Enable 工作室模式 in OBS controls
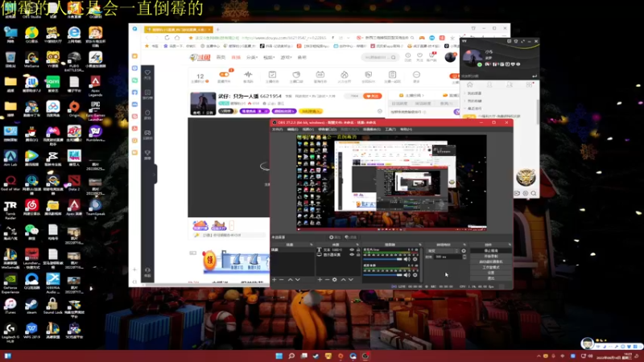Screen dimensions: 644x362 tap(491, 267)
